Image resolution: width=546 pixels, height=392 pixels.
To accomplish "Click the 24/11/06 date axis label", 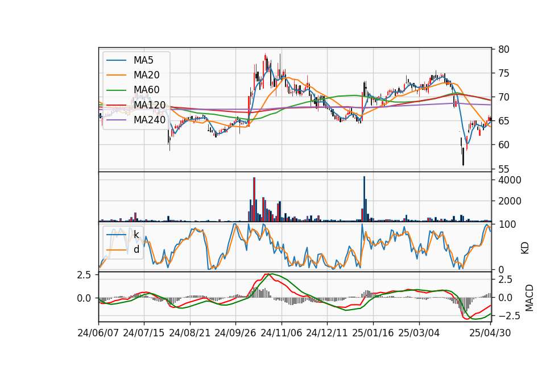I will pyautogui.click(x=282, y=333).
